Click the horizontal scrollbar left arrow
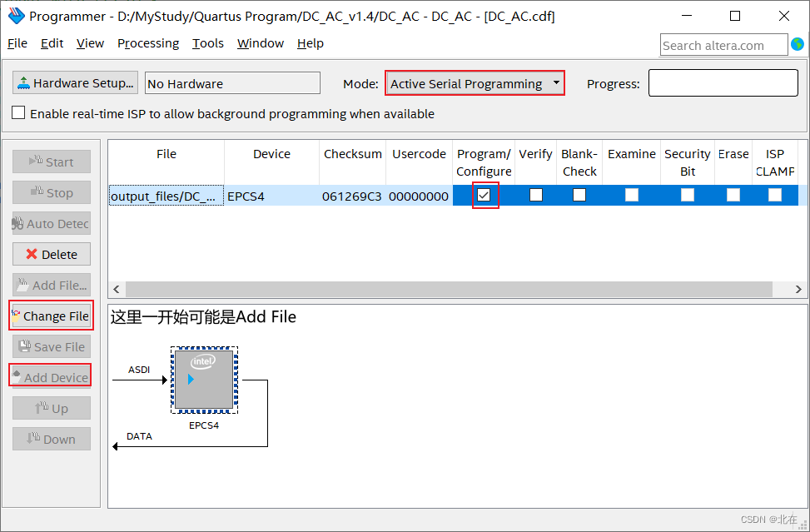Image resolution: width=810 pixels, height=532 pixels. pos(117,289)
